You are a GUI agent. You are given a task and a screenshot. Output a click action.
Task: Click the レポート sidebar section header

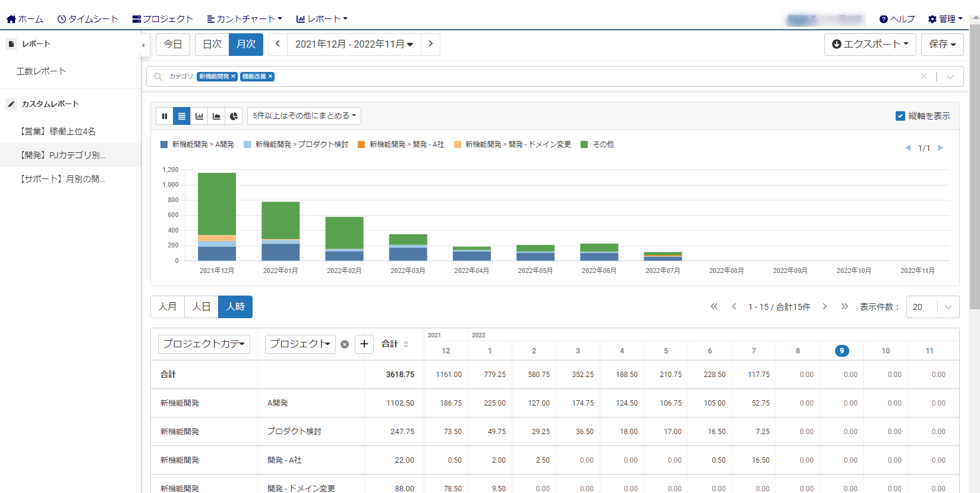pyautogui.click(x=30, y=44)
